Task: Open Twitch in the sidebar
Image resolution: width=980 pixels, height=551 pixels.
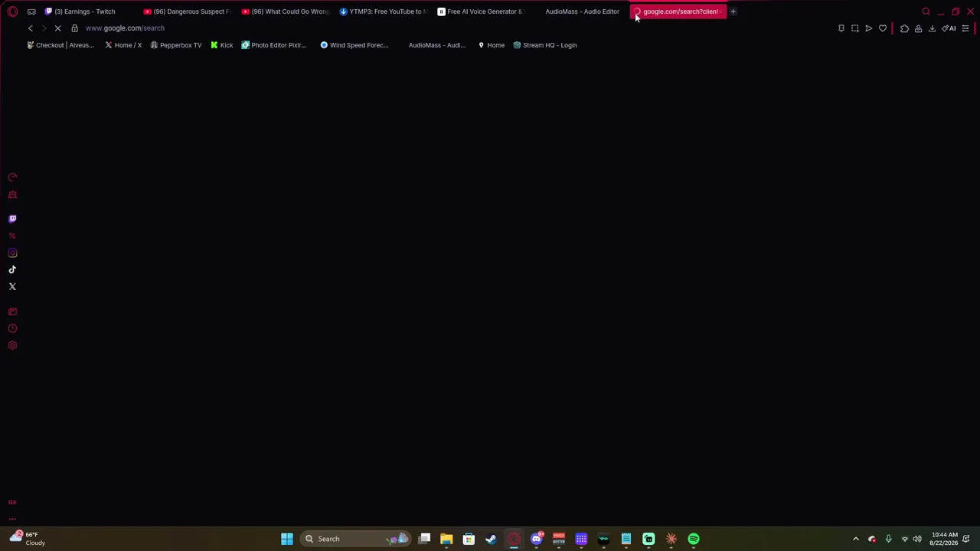Action: pyautogui.click(x=12, y=219)
